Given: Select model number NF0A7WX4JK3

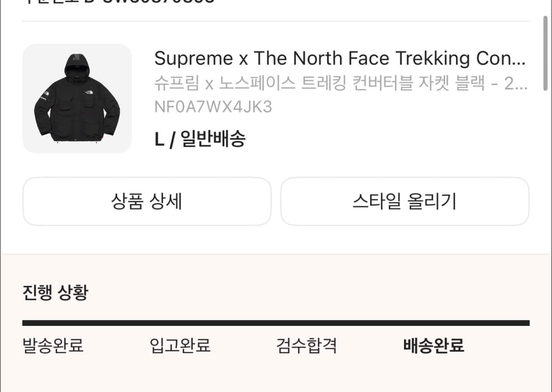Looking at the screenshot, I should (213, 106).
